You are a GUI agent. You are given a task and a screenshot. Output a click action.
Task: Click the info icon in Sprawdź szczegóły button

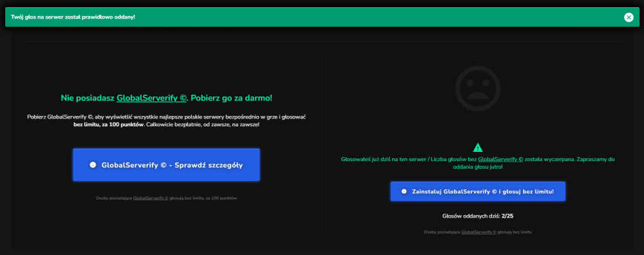coord(93,165)
